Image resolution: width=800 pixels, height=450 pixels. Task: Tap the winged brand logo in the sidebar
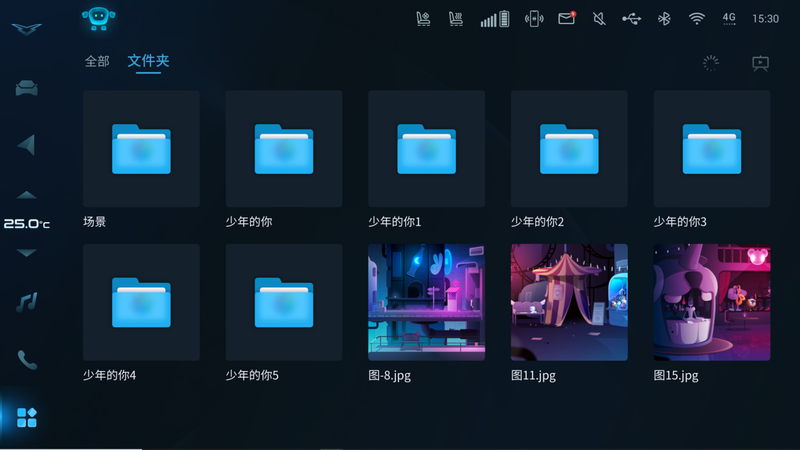[x=27, y=29]
